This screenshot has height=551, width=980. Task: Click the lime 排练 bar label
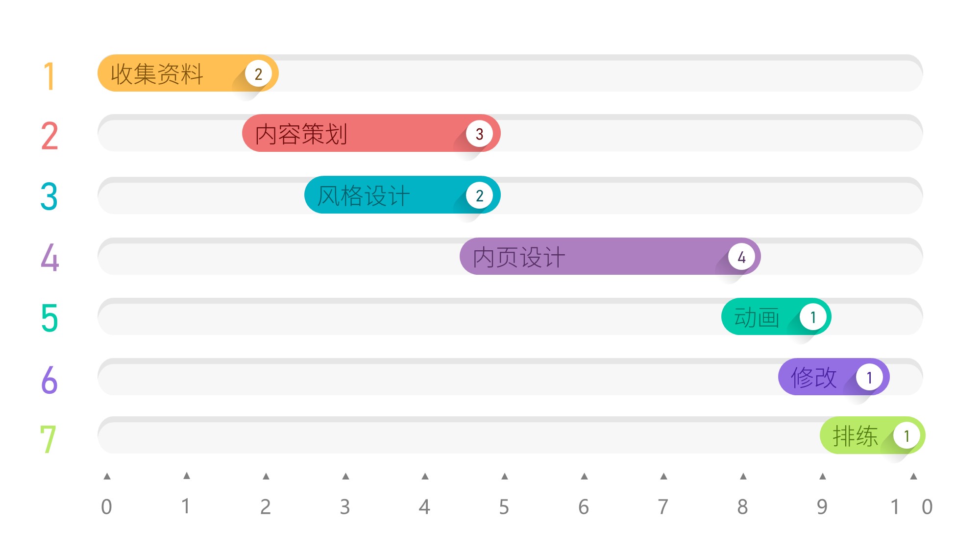click(855, 436)
